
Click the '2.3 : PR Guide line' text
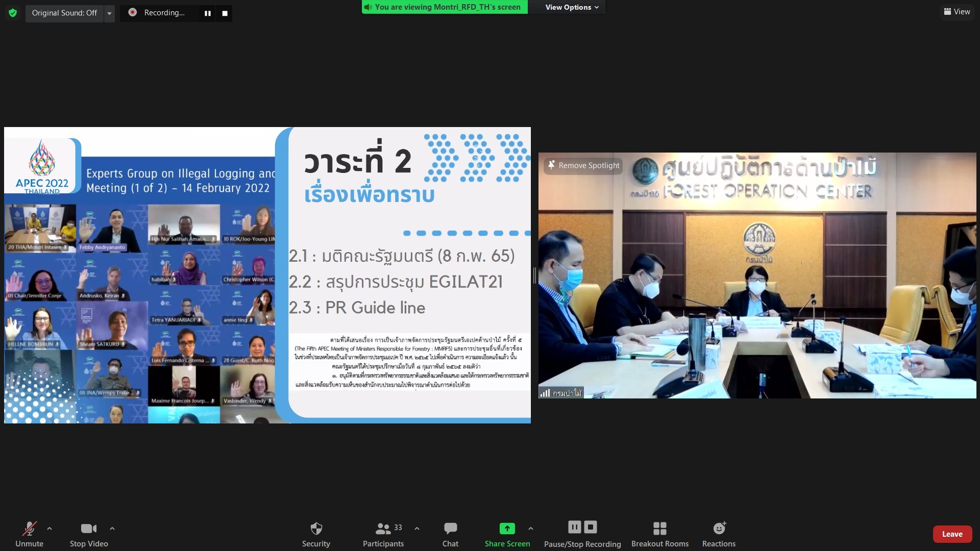[357, 308]
